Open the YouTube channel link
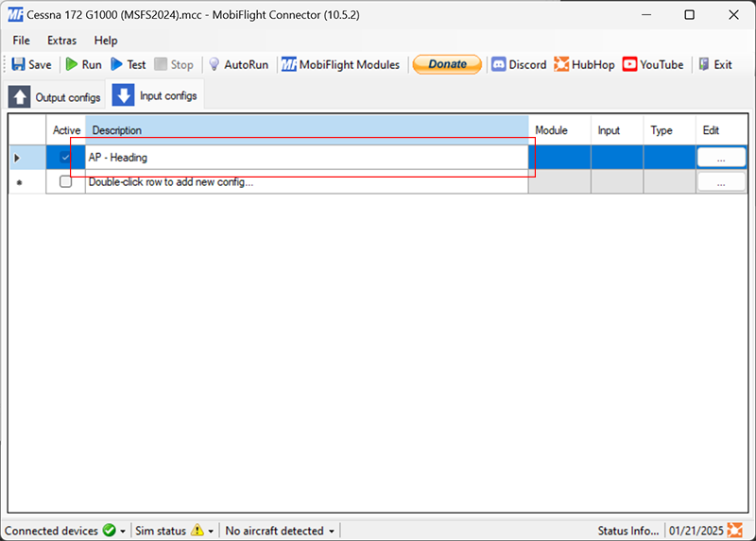This screenshot has height=541, width=756. click(653, 64)
